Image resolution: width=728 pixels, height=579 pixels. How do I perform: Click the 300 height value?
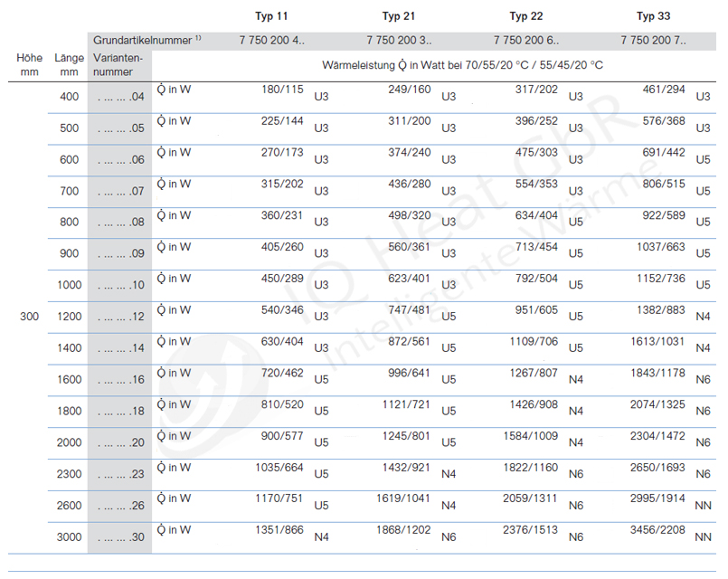pyautogui.click(x=29, y=317)
